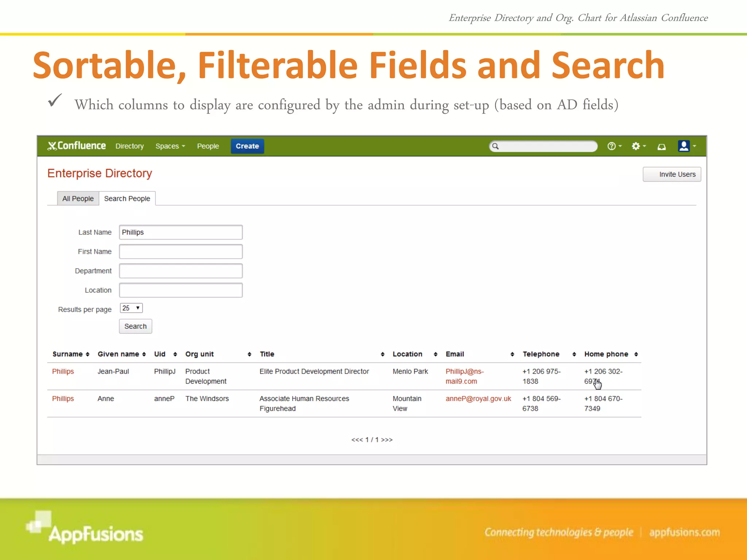Click 'Elite Product Development Director' title cell
747x560 pixels.
(x=314, y=372)
